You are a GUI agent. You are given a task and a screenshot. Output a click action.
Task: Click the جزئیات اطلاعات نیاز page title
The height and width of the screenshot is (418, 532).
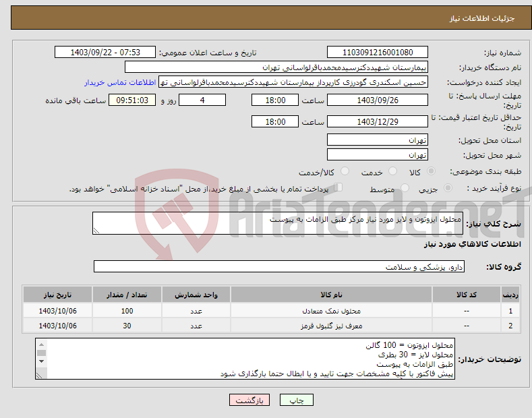point(482,18)
